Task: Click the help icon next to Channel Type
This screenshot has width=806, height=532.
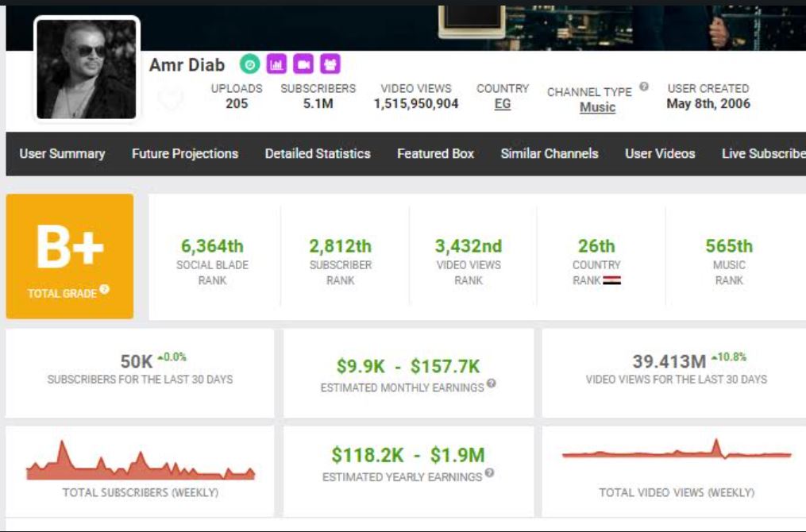Action: [x=644, y=87]
